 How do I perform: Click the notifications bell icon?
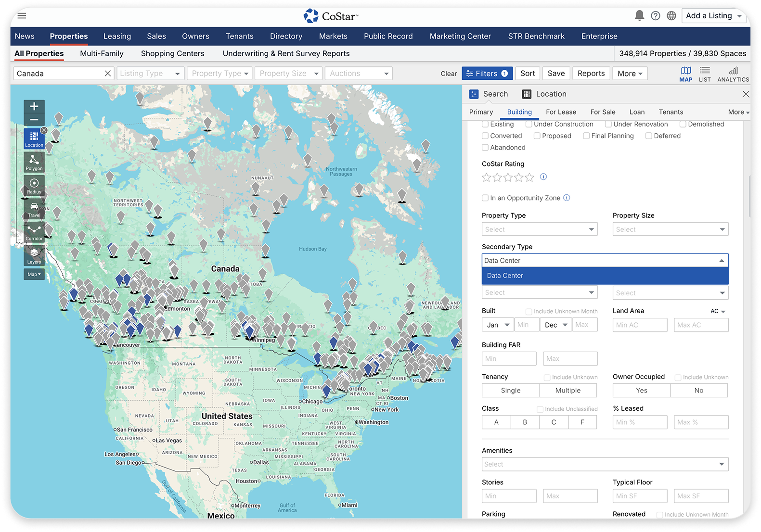(639, 15)
